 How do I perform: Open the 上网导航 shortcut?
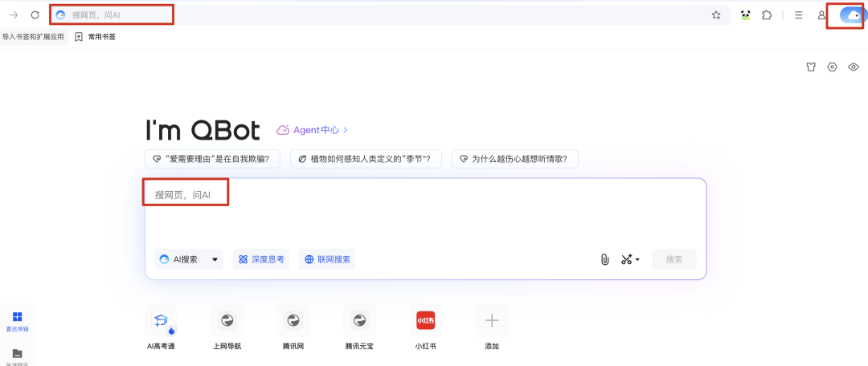(x=227, y=327)
